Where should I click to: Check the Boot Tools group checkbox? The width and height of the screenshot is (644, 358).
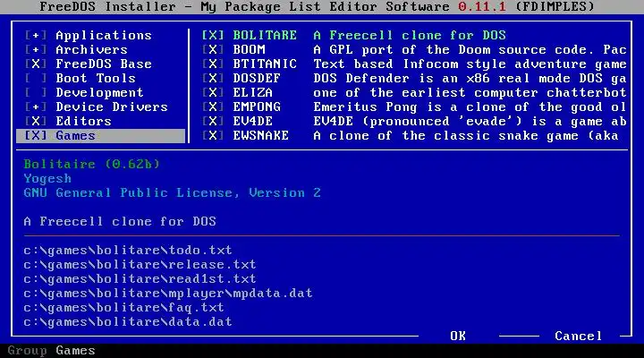point(36,78)
